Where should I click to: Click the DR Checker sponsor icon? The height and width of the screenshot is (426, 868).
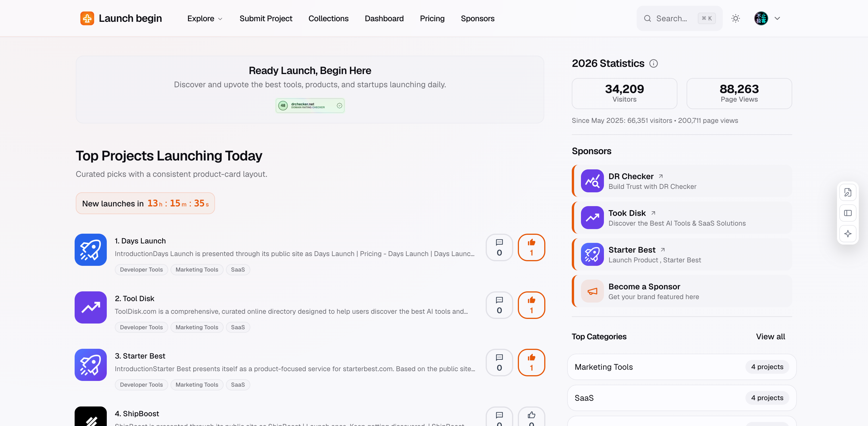click(592, 181)
